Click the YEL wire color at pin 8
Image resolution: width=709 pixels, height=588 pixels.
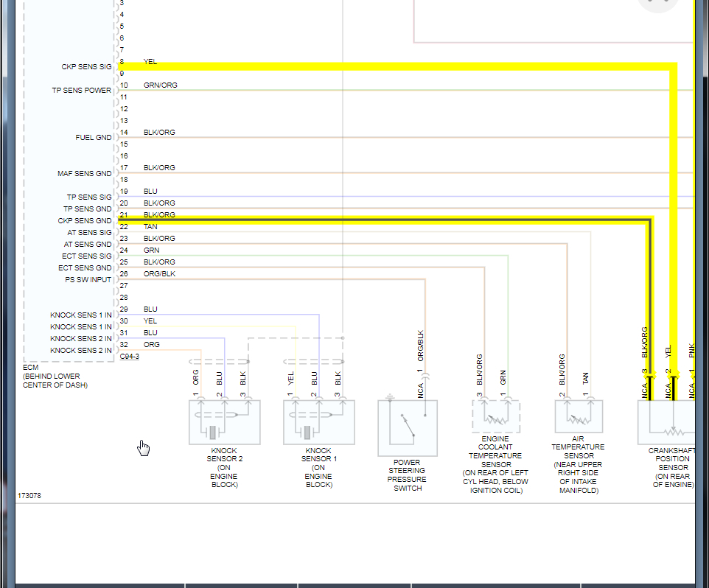point(150,61)
